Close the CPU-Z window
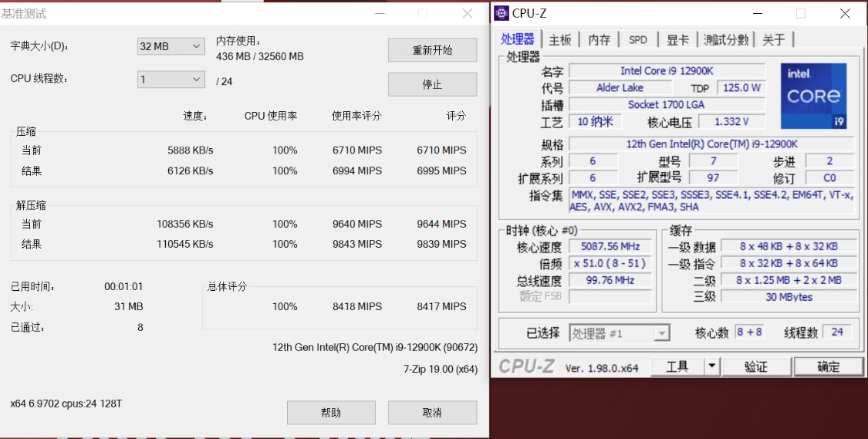The width and height of the screenshot is (868, 439). 845,14
